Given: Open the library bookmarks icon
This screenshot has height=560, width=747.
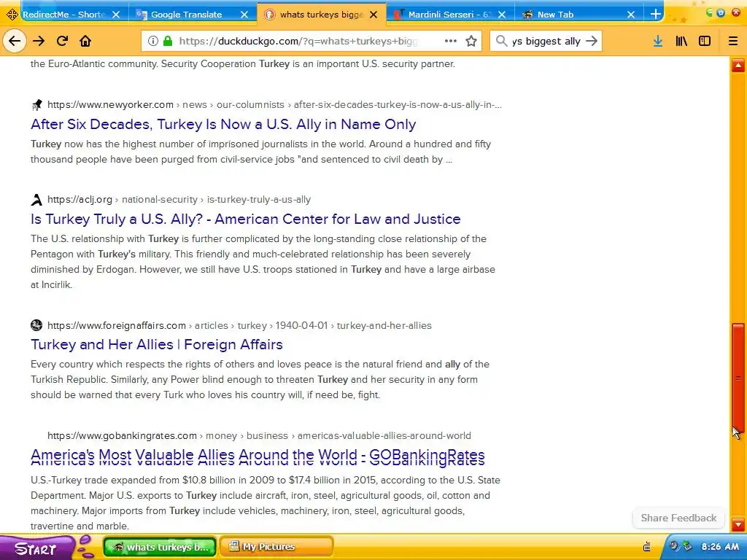Looking at the screenshot, I should [x=681, y=41].
